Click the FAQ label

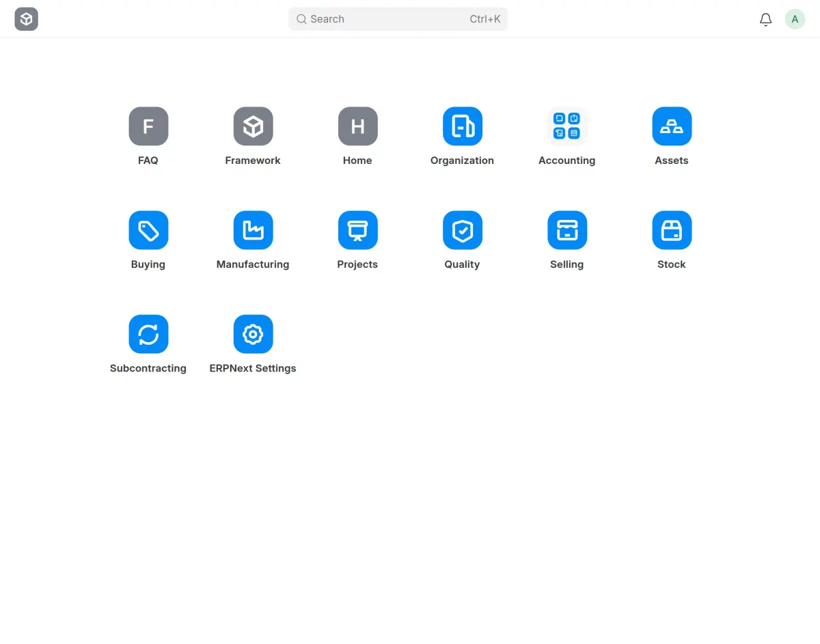[x=148, y=160]
